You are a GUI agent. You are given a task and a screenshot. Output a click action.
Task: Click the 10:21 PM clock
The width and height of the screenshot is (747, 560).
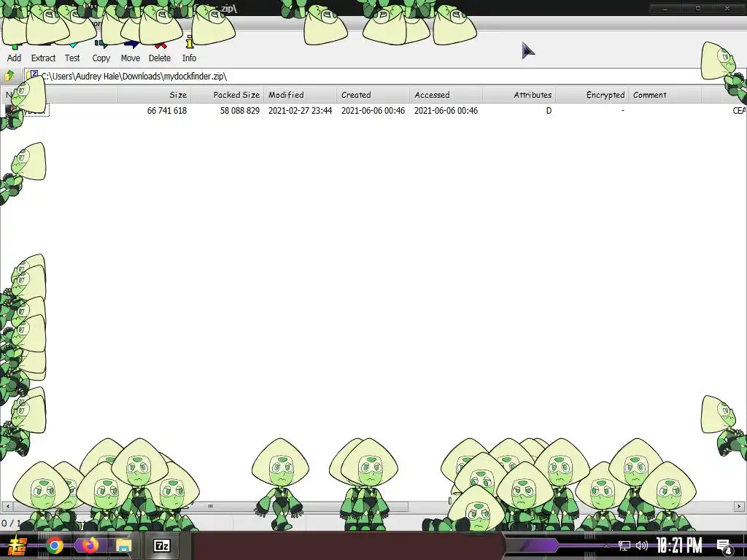coord(679,545)
